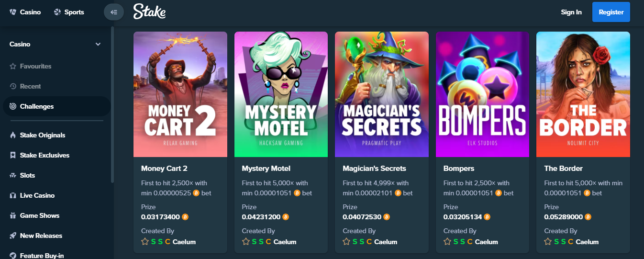Open Recent via its clock icon
Image resolution: width=644 pixels, height=259 pixels.
click(x=13, y=86)
